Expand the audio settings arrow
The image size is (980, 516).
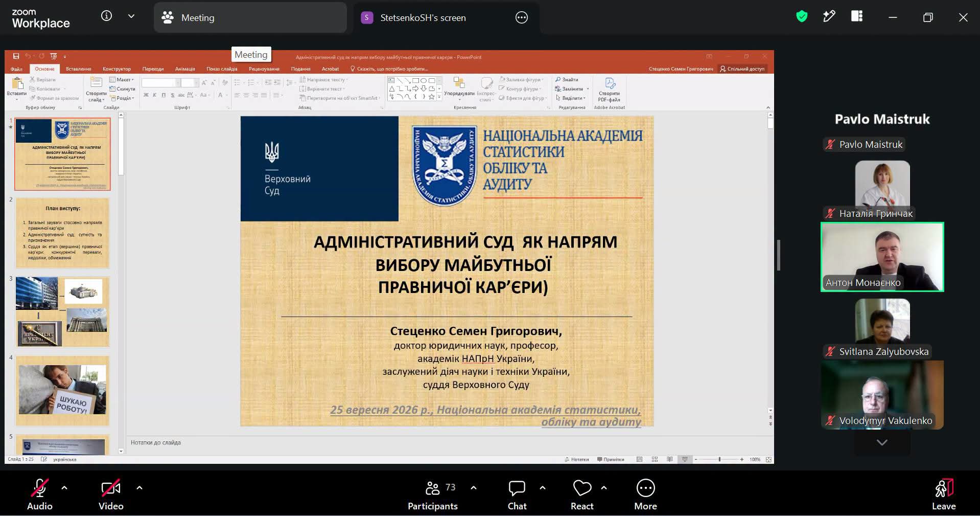click(64, 488)
